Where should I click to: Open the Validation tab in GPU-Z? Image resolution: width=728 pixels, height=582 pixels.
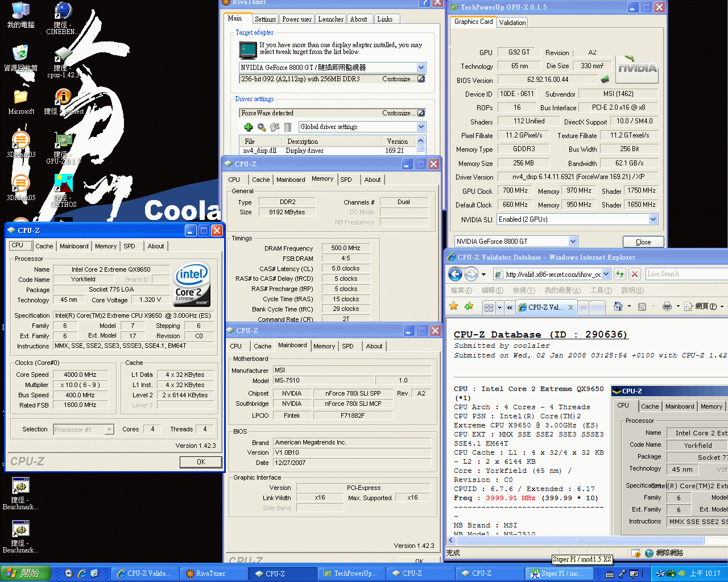512,23
